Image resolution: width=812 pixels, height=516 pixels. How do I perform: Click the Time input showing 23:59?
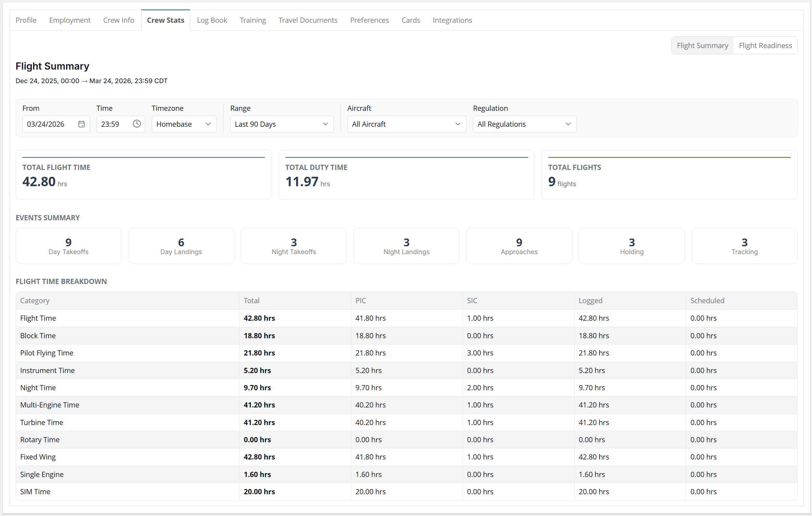(113, 124)
